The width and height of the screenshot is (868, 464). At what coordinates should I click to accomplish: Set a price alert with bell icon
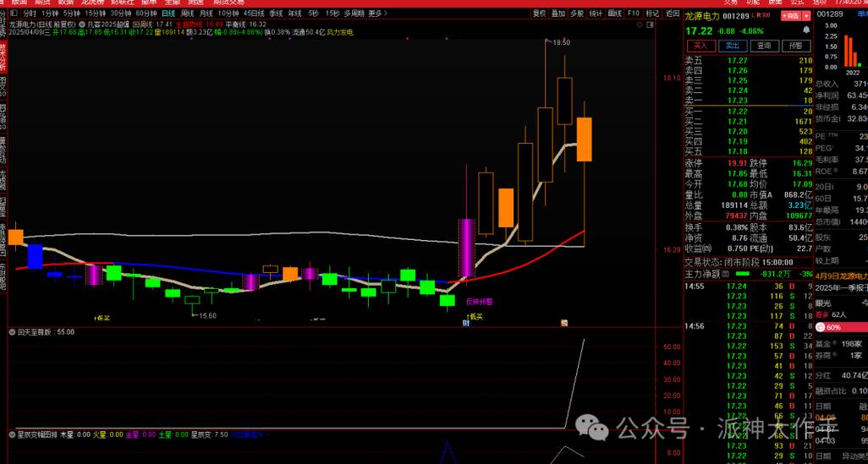806,30
